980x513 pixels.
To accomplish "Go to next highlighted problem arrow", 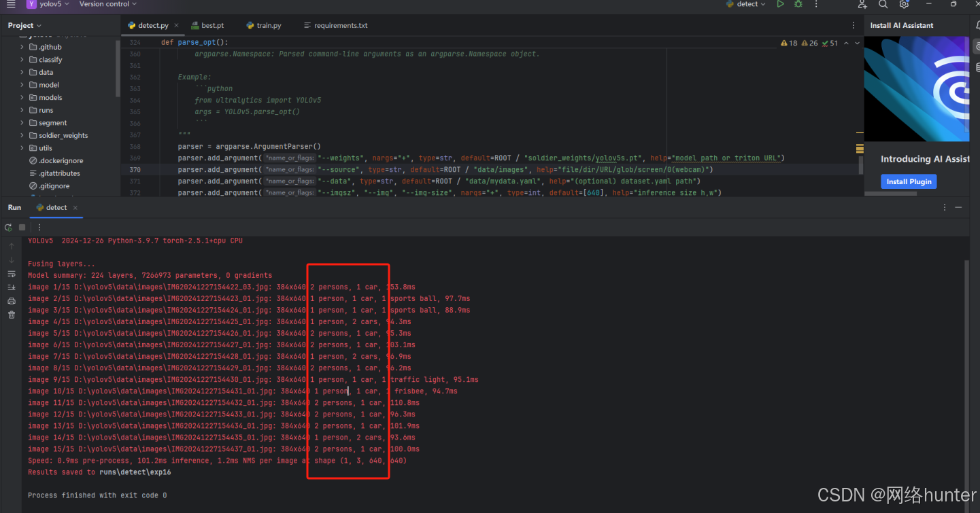I will [x=857, y=43].
